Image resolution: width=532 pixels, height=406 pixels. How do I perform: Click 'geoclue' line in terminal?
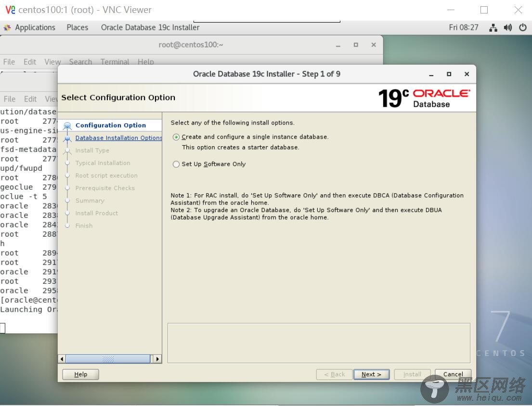(28, 187)
